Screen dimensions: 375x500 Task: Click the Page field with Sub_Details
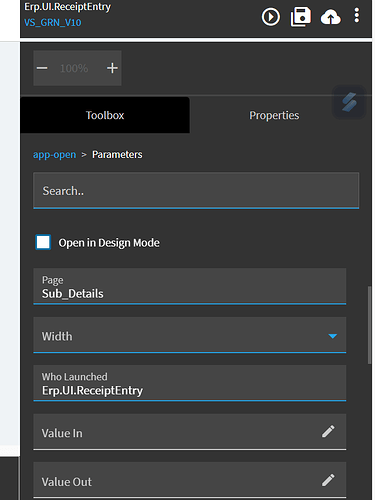190,286
